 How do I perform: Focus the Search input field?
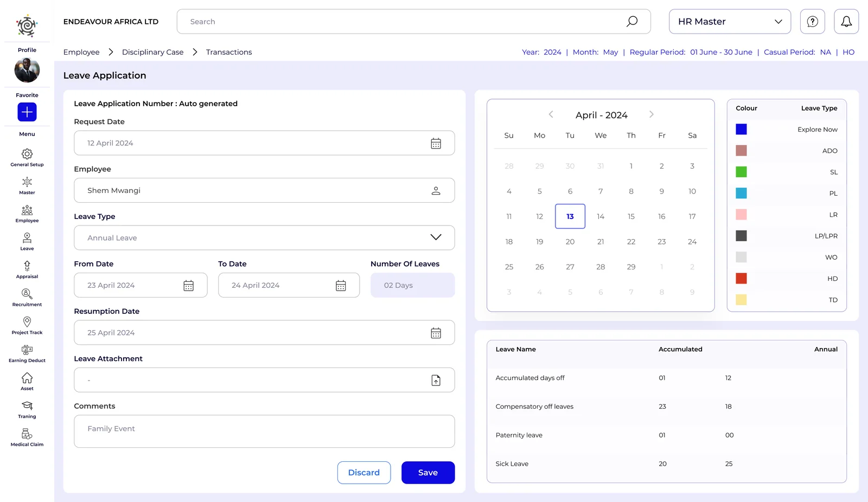[413, 22]
